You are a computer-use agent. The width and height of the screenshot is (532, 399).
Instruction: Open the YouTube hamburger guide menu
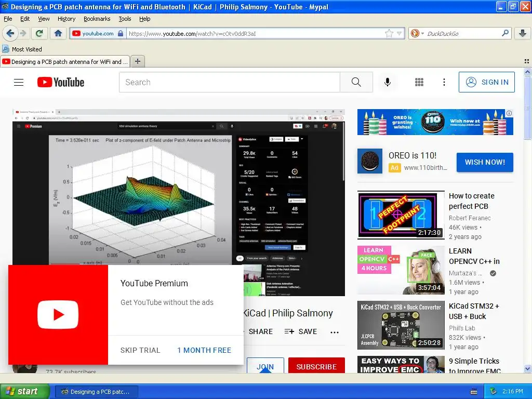[x=19, y=82]
